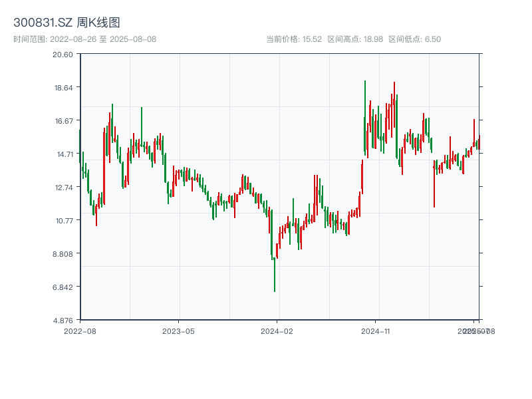
Task: Select the 10.77 y-axis price label
Action: [x=63, y=220]
